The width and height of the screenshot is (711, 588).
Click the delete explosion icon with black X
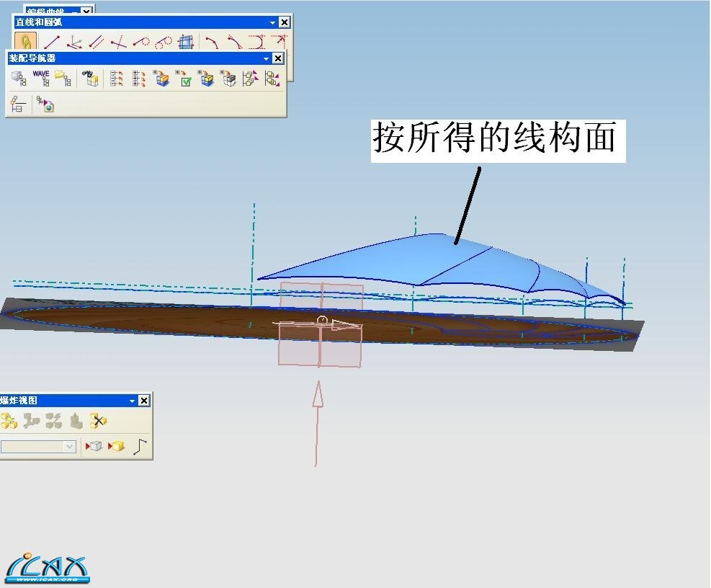pyautogui.click(x=99, y=421)
